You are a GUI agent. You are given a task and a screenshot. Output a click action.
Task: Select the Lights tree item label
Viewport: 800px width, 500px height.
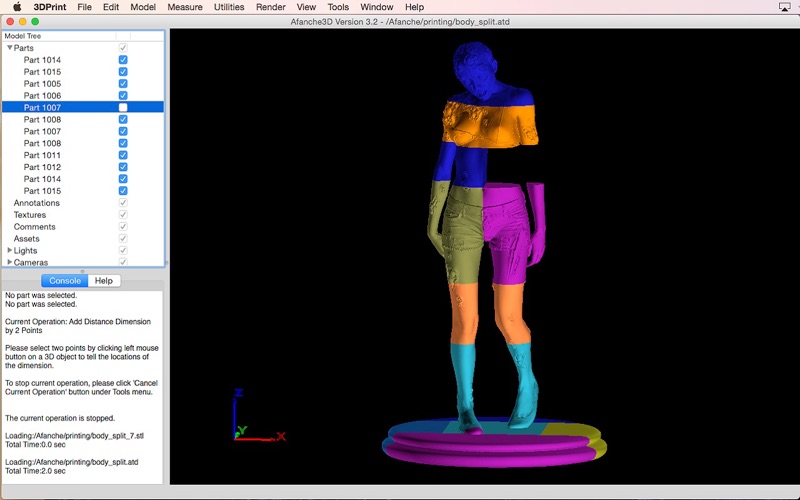26,250
